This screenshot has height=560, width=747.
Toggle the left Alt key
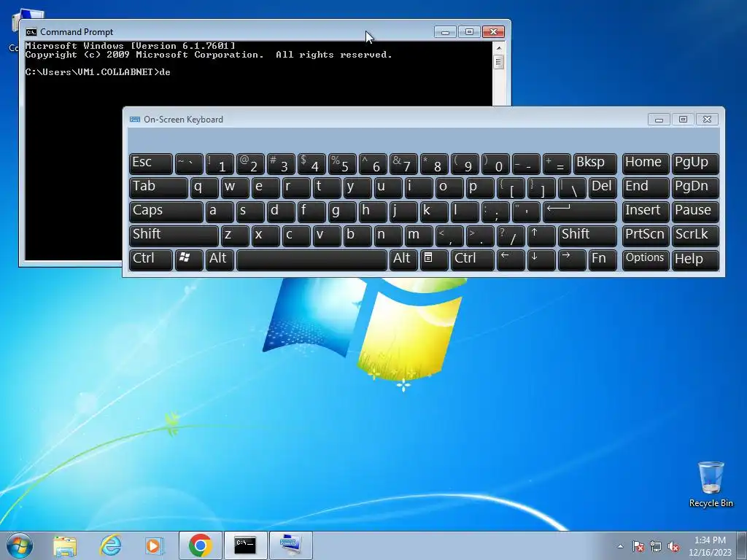pyautogui.click(x=220, y=260)
